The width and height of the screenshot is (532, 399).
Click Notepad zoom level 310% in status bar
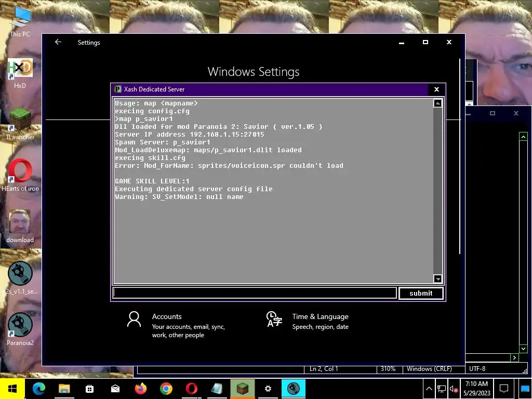coord(388,369)
